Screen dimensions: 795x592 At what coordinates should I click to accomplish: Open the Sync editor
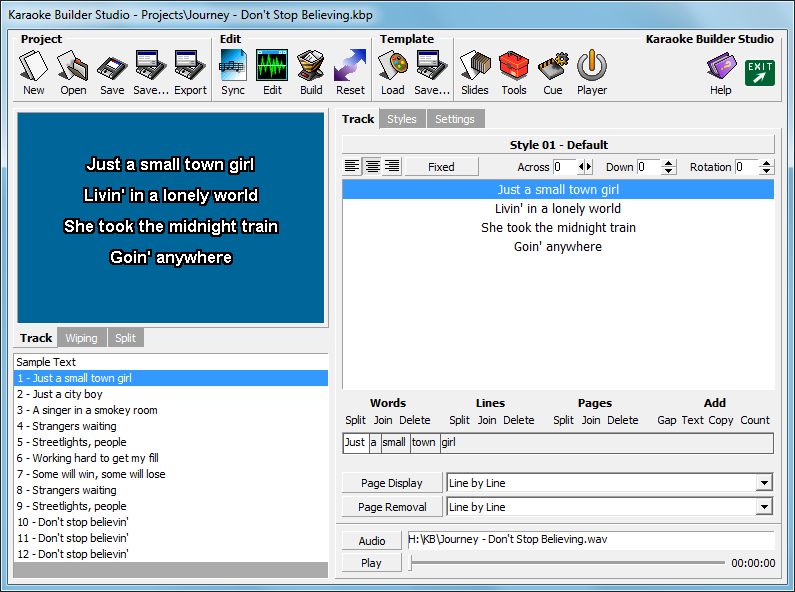click(x=233, y=72)
